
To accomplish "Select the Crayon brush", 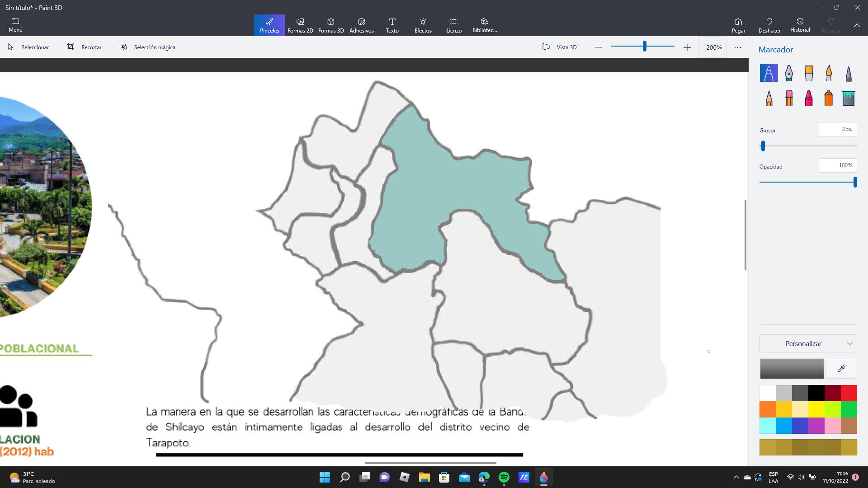I will point(809,98).
